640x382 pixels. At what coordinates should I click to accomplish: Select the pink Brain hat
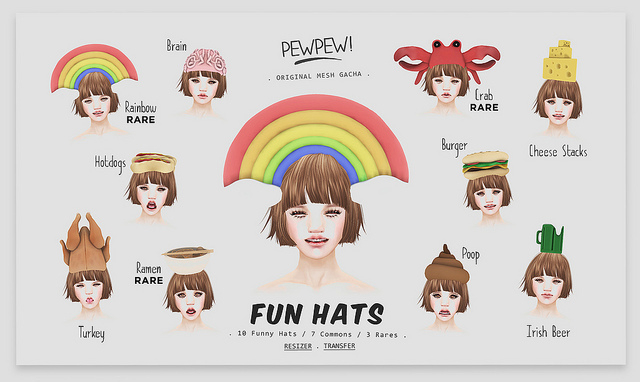[204, 62]
